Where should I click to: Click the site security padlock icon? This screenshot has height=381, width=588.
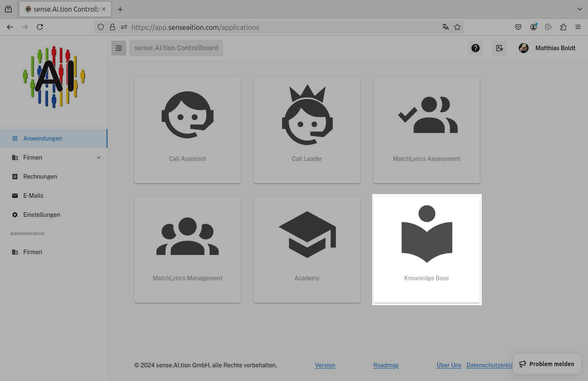point(112,27)
